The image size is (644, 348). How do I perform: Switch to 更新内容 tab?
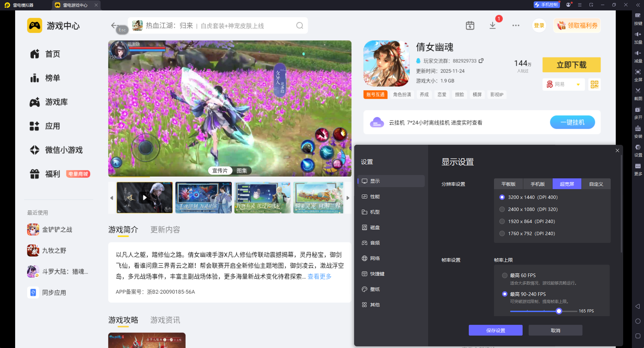pyautogui.click(x=165, y=230)
